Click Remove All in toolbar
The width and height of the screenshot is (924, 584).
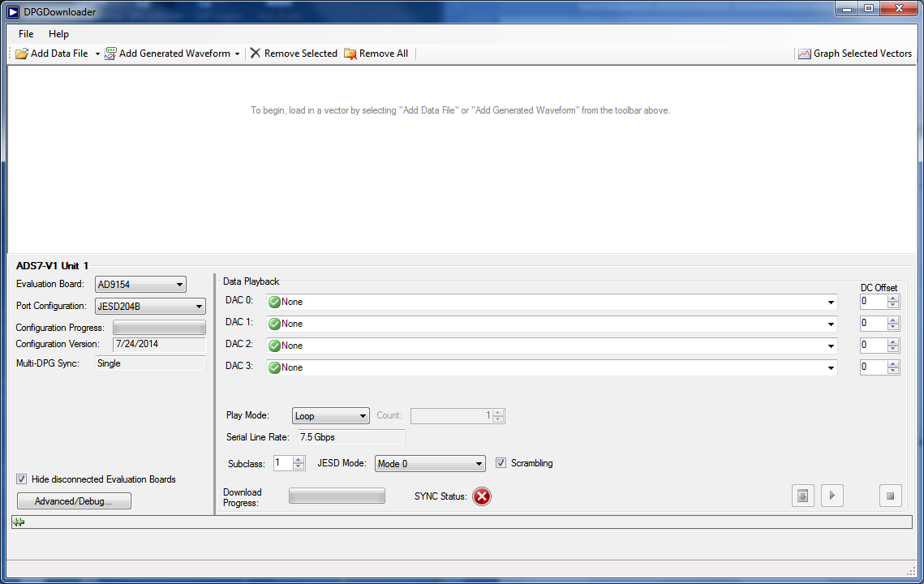[x=376, y=54]
